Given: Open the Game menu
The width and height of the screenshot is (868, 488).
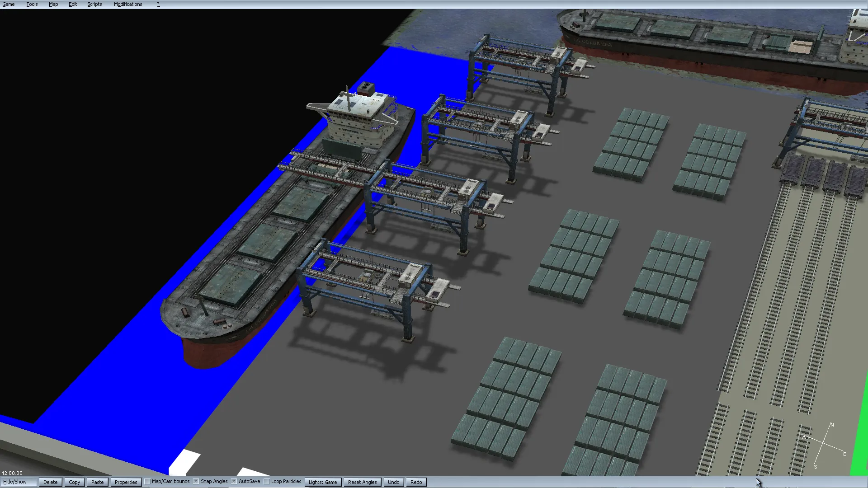Looking at the screenshot, I should (9, 4).
